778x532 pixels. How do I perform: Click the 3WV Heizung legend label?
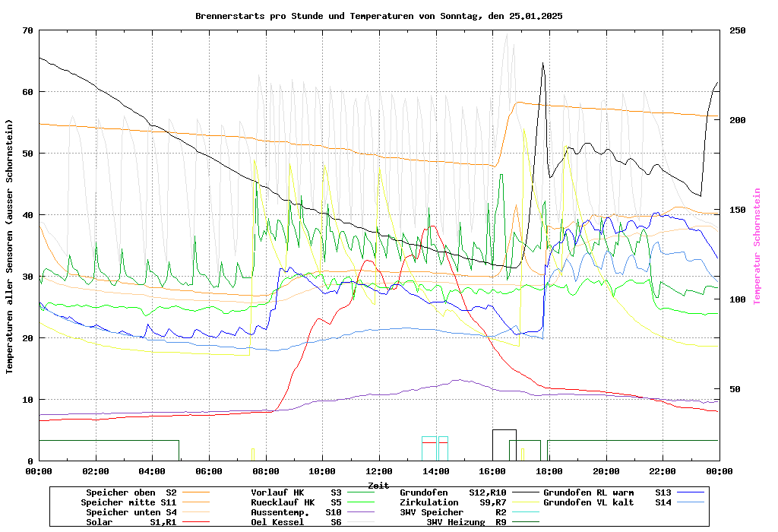456,522
